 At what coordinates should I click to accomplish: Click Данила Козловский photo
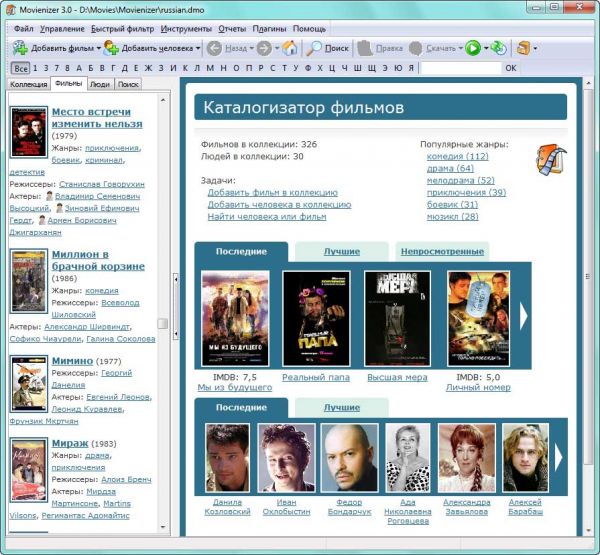[227, 457]
